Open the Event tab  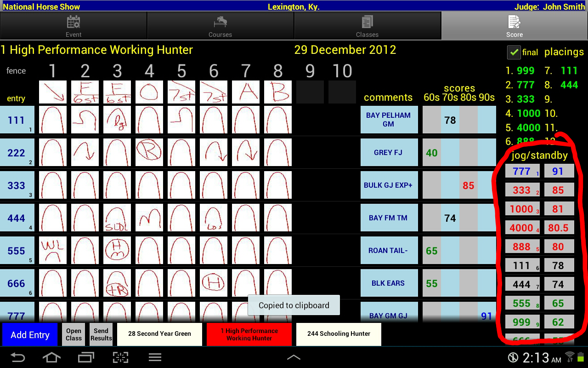pos(73,26)
